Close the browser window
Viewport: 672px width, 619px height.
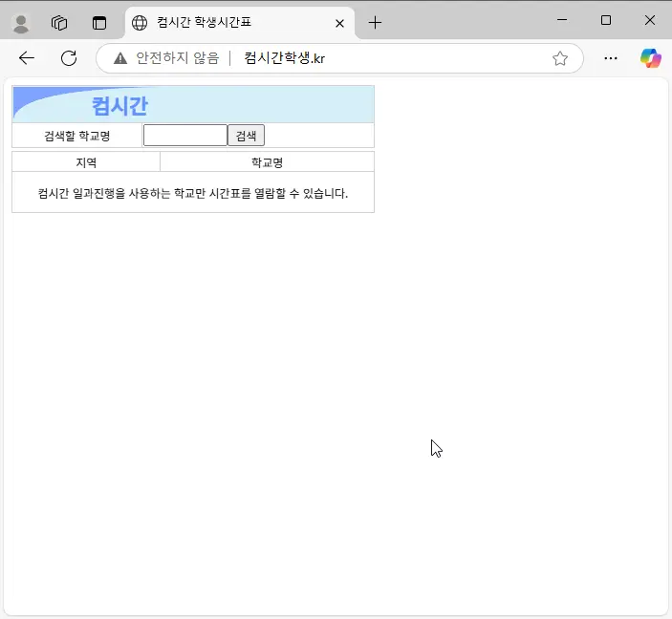(650, 20)
